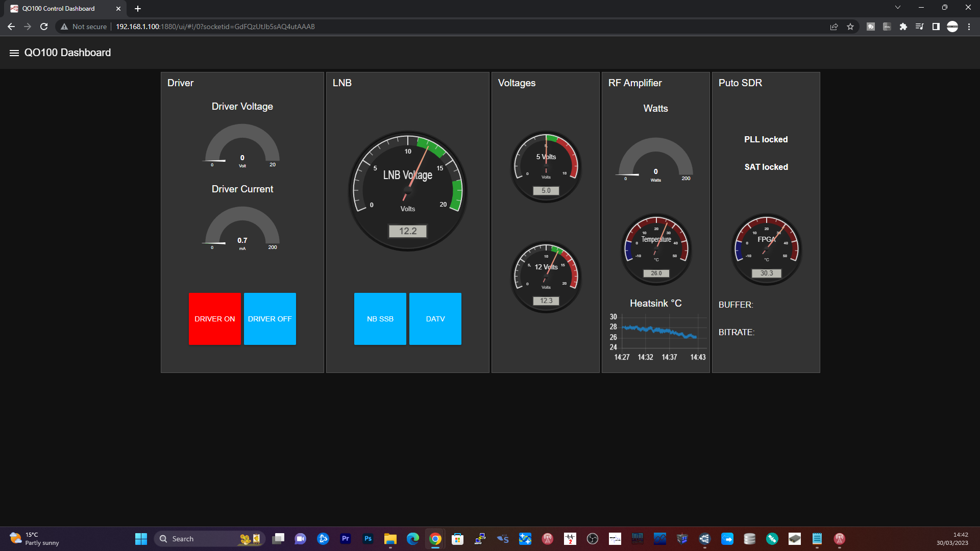Click the share icon in the address bar
The height and width of the screenshot is (551, 980).
834,27
